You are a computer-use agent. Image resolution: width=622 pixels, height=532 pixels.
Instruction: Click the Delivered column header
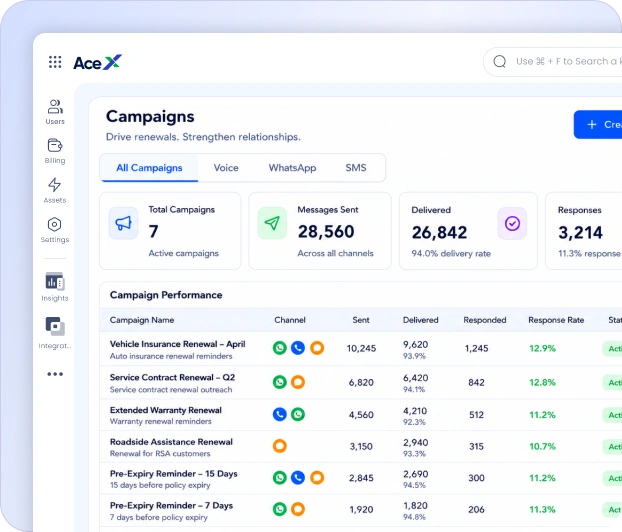tap(420, 320)
